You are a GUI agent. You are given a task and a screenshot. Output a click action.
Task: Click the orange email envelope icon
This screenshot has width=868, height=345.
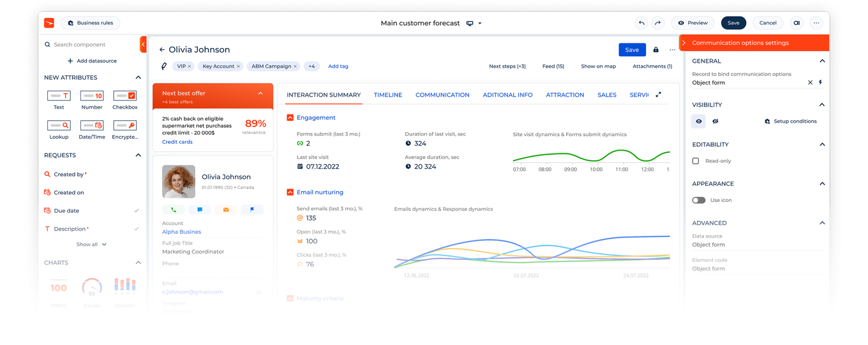tap(226, 210)
